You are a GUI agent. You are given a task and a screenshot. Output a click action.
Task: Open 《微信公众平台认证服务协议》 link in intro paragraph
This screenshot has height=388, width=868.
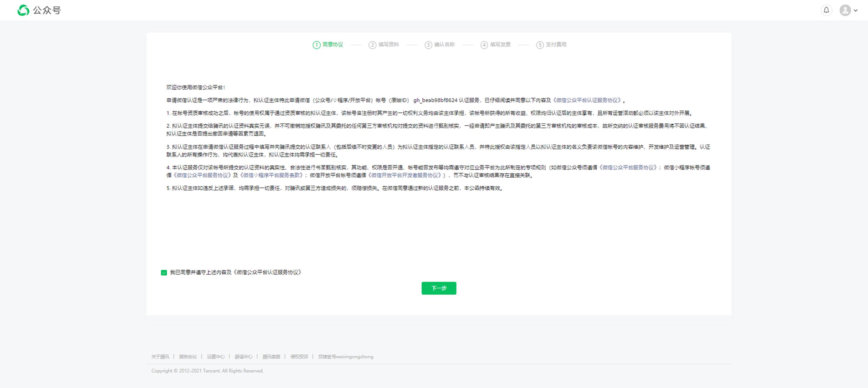[587, 100]
